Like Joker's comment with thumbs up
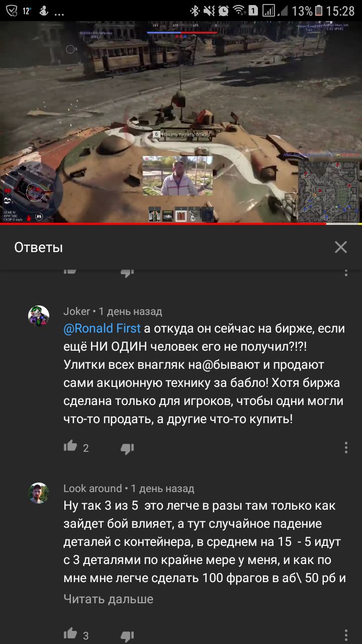 point(70,446)
